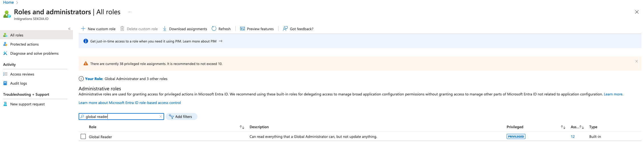Check the Global Reader role checkbox
Screen dimensions: 644x147
(x=83, y=137)
